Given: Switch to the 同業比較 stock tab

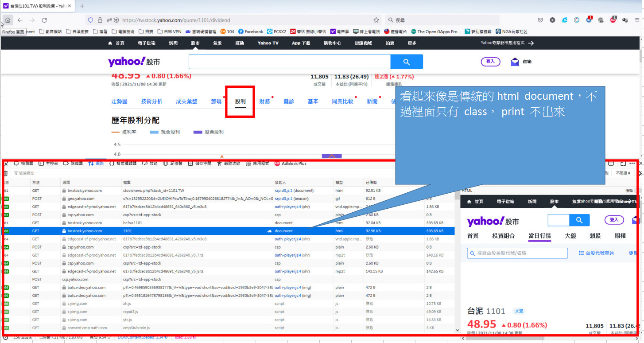Looking at the screenshot, I should click(343, 101).
